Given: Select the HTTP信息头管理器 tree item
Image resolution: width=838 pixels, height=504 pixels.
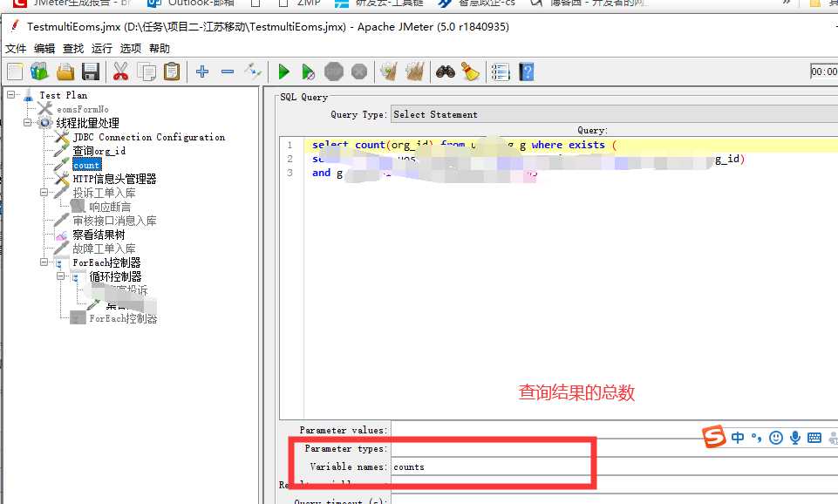Looking at the screenshot, I should point(115,179).
